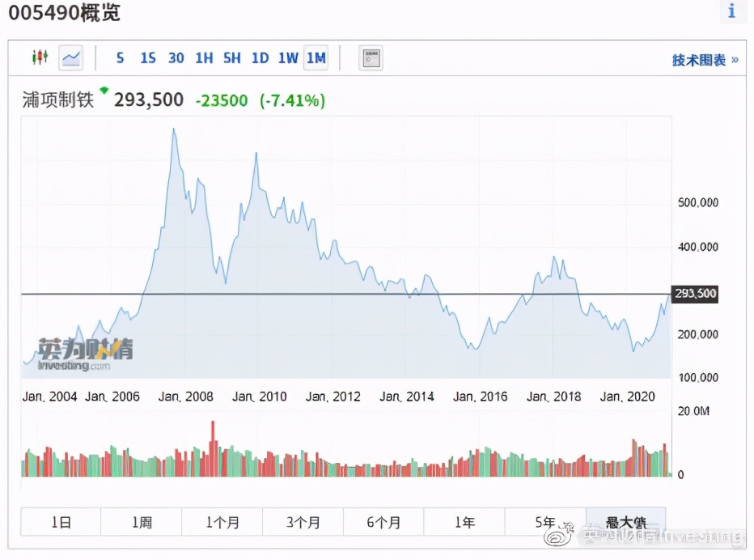754x560 pixels.
Task: Select the 1个月 range tab
Action: tap(222, 521)
